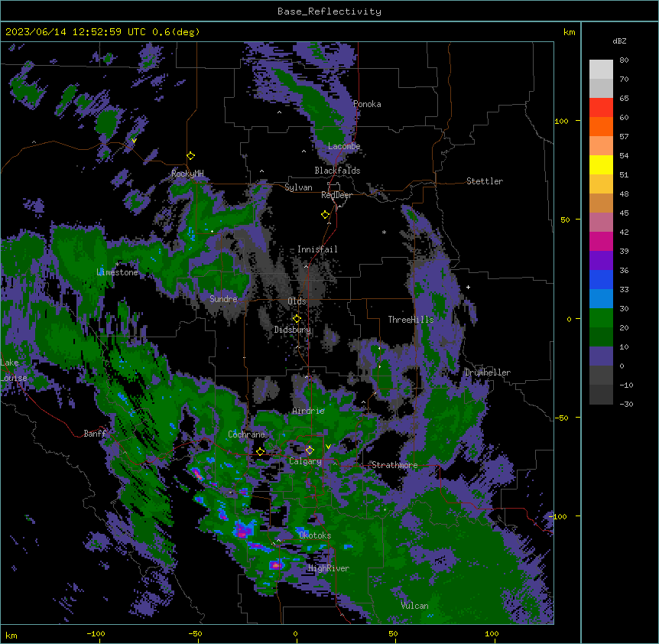This screenshot has width=659, height=644.
Task: Click the yellow diamond marker south of RedDeer
Action: coord(325,214)
